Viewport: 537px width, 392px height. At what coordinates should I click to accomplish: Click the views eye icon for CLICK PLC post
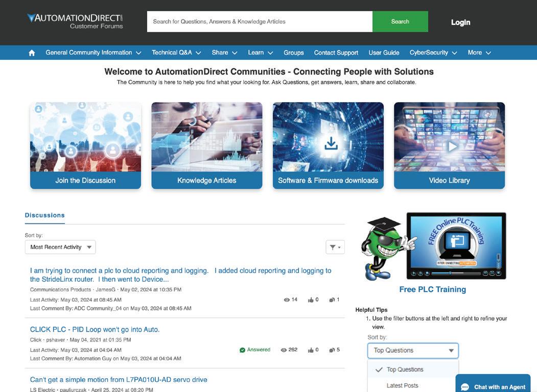(x=284, y=350)
